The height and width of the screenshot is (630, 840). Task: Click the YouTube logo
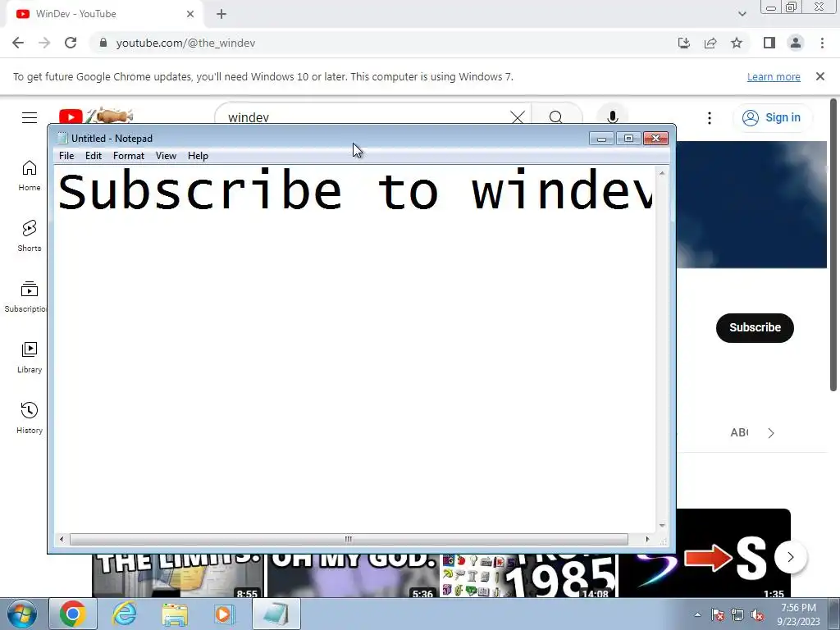[x=71, y=116]
